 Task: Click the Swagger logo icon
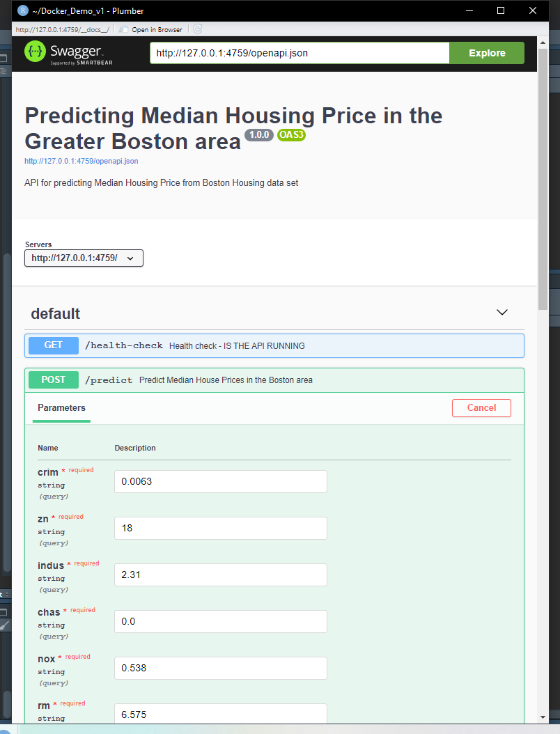[35, 52]
